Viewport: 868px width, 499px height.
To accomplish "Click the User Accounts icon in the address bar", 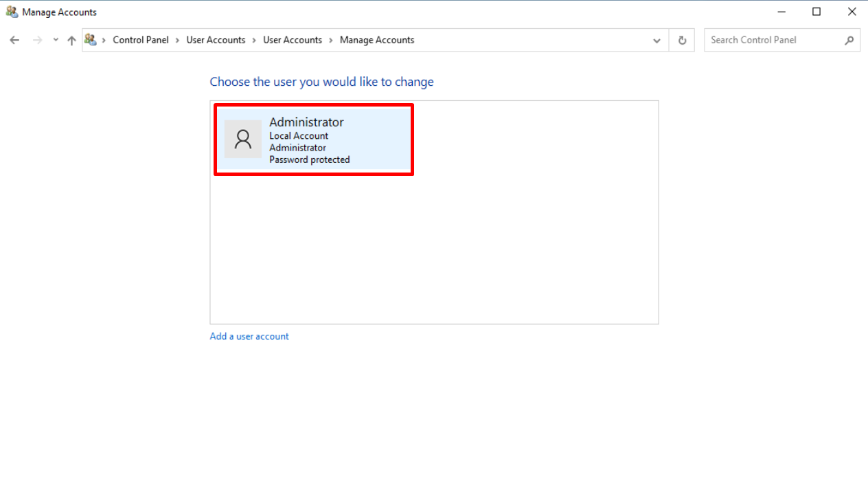I will coord(91,40).
